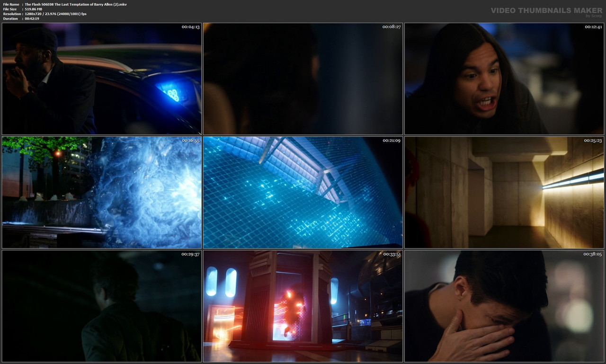
Task: Click the 'File Name' label
Action: (11, 4)
